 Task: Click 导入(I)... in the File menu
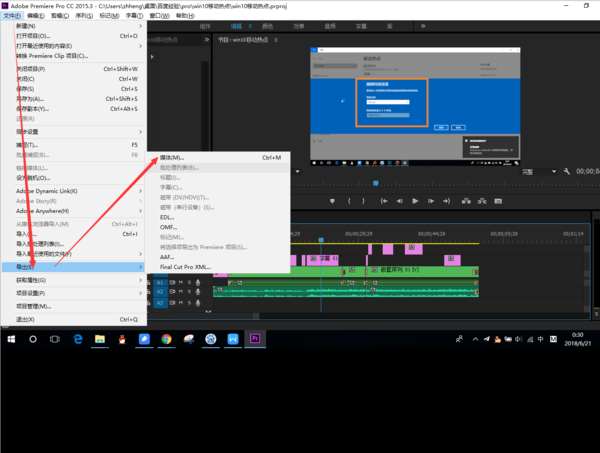pyautogui.click(x=74, y=234)
